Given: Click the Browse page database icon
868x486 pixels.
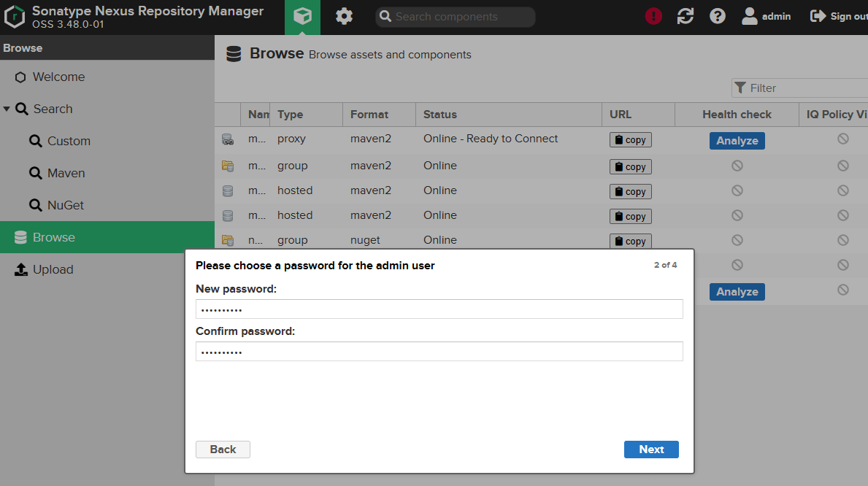Looking at the screenshot, I should tap(234, 54).
